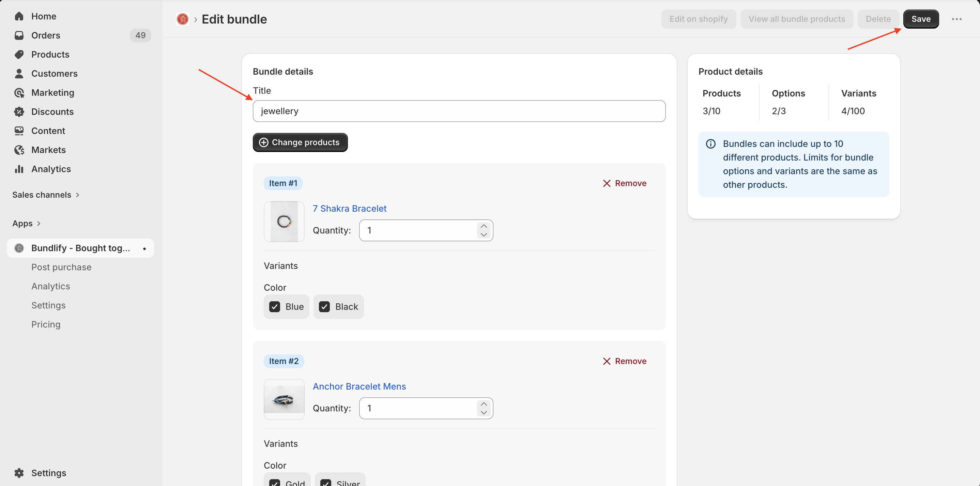Open the Anchor Bracelet Mens product link

[x=359, y=386]
